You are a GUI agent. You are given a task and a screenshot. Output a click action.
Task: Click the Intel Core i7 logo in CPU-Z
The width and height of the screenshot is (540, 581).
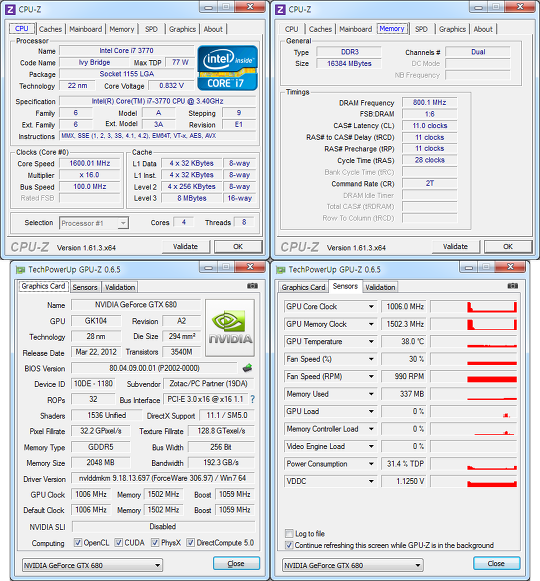point(228,68)
